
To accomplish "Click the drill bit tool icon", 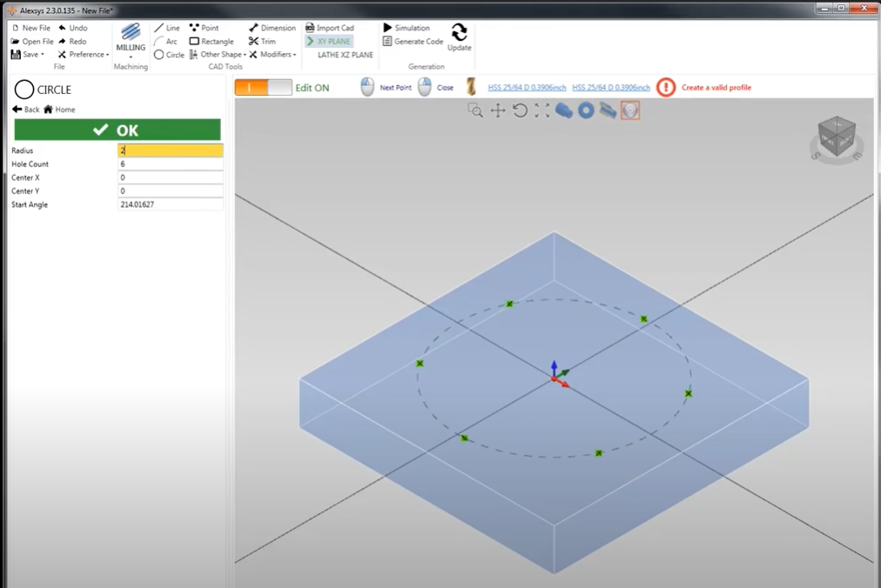I will [471, 87].
